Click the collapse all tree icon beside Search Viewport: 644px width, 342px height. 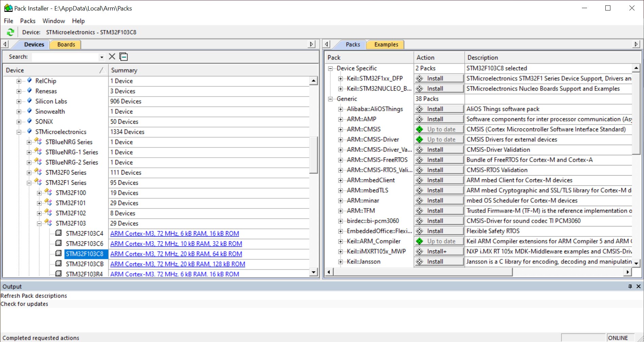coord(124,57)
